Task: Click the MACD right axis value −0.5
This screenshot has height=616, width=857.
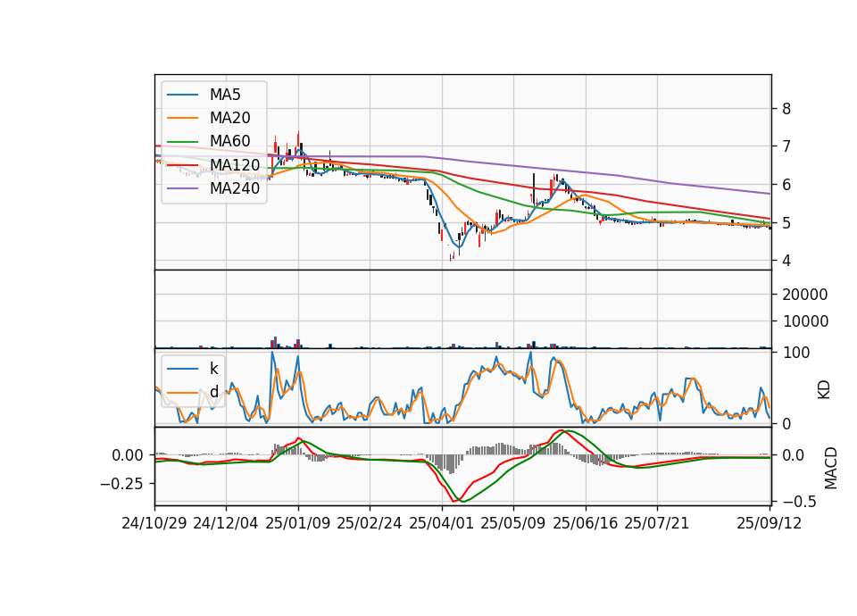Action: pyautogui.click(x=798, y=502)
